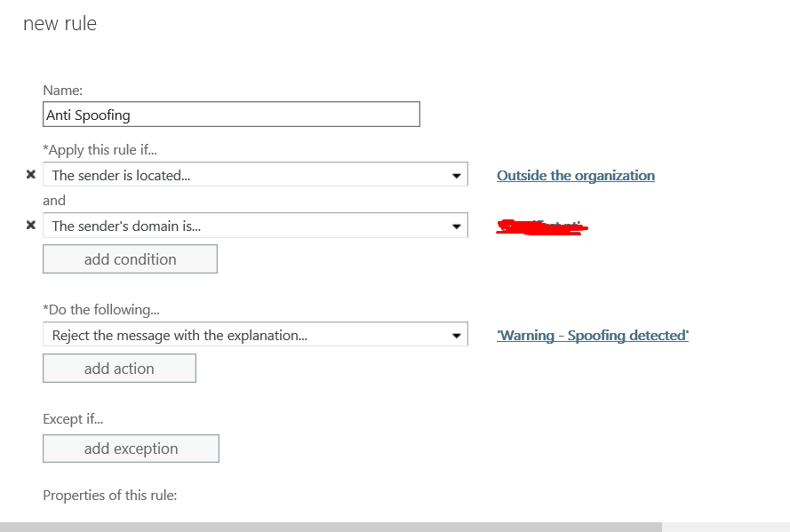Open the sender's domain condition dropdown

tap(456, 226)
